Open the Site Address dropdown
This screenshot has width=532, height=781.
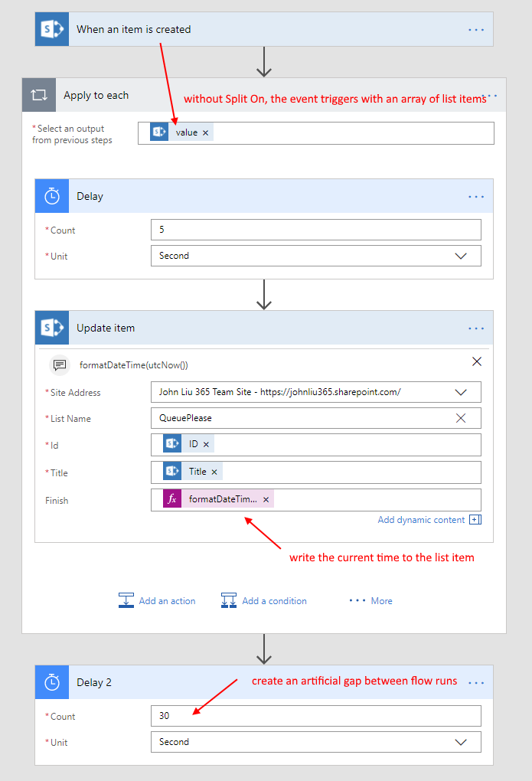point(461,392)
